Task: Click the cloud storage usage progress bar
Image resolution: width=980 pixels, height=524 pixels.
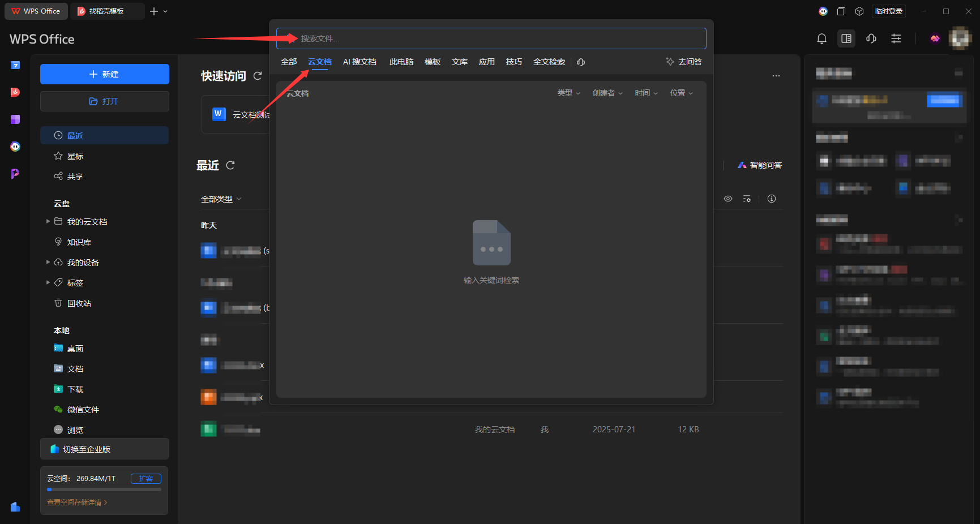Action: (x=104, y=489)
